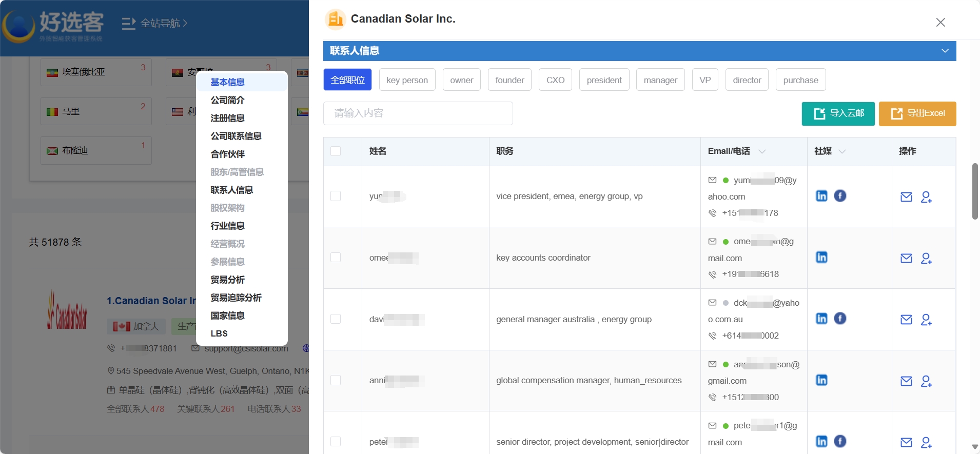Open Facebook icon for senior director row
This screenshot has height=454, width=980.
(x=840, y=441)
